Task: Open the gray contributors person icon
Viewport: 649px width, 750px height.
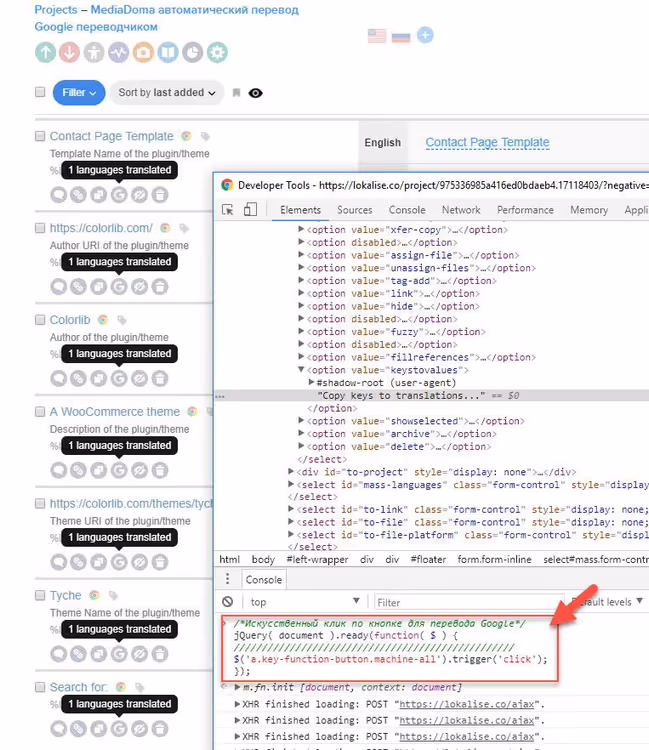Action: click(x=94, y=52)
